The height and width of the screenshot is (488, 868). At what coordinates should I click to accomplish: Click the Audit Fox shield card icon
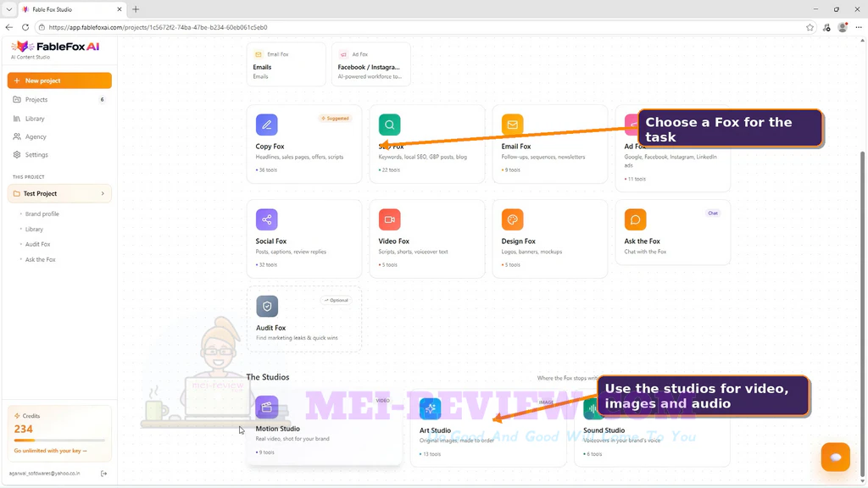tap(267, 307)
